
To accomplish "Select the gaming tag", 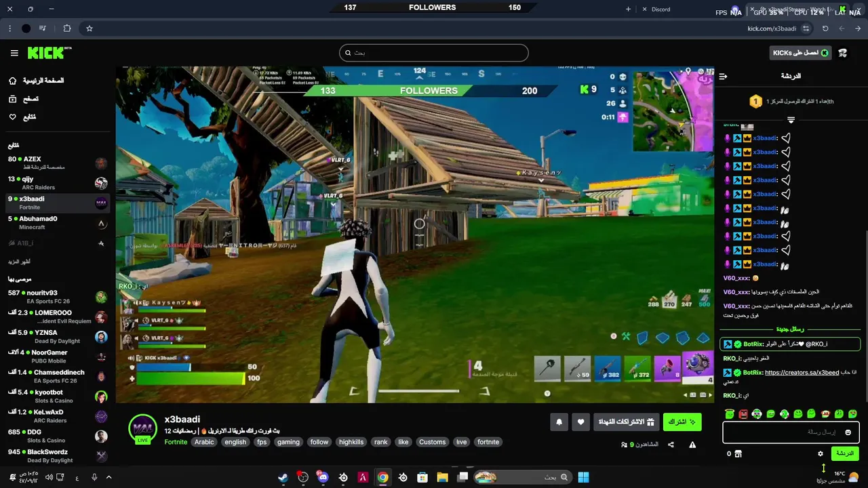I will (288, 442).
